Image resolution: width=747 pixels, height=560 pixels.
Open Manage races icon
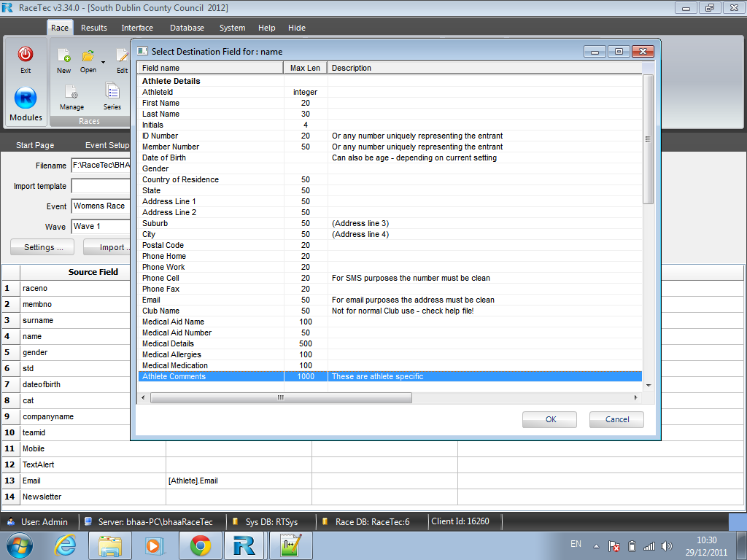(71, 91)
